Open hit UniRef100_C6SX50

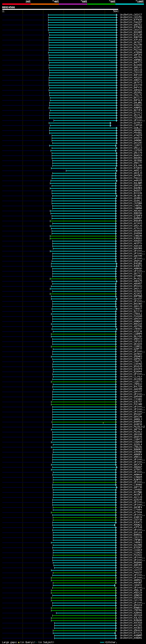point(131,17)
